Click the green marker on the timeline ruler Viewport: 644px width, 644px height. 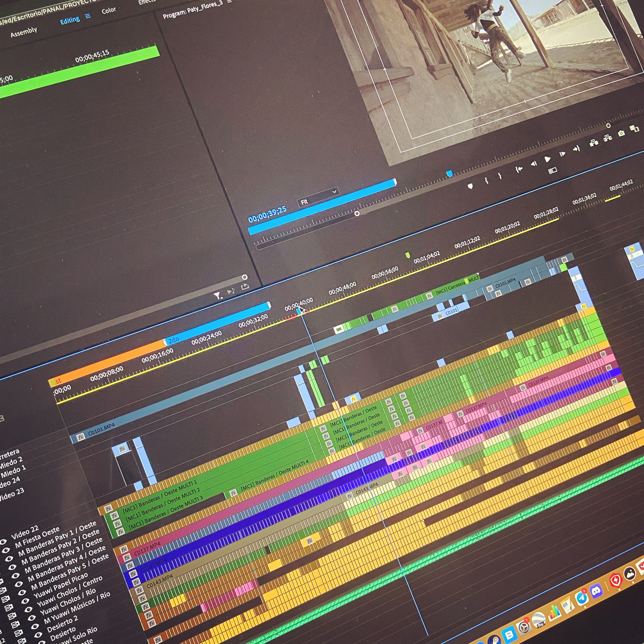[x=408, y=255]
